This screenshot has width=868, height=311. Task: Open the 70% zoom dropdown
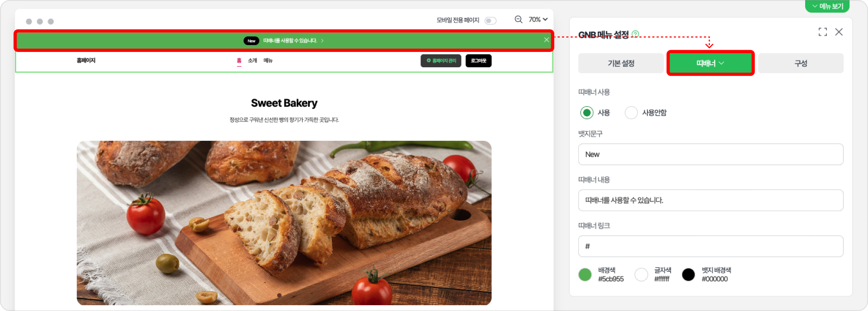point(538,19)
